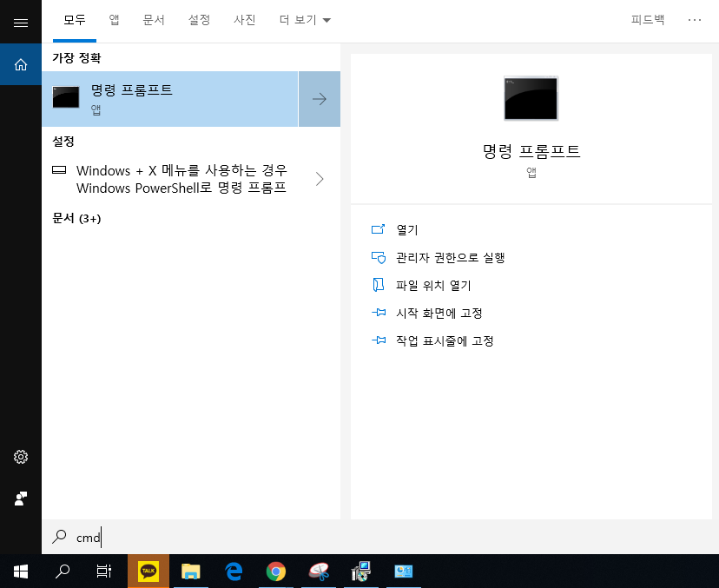Switch to the 사진 tab
719x588 pixels.
[x=244, y=20]
